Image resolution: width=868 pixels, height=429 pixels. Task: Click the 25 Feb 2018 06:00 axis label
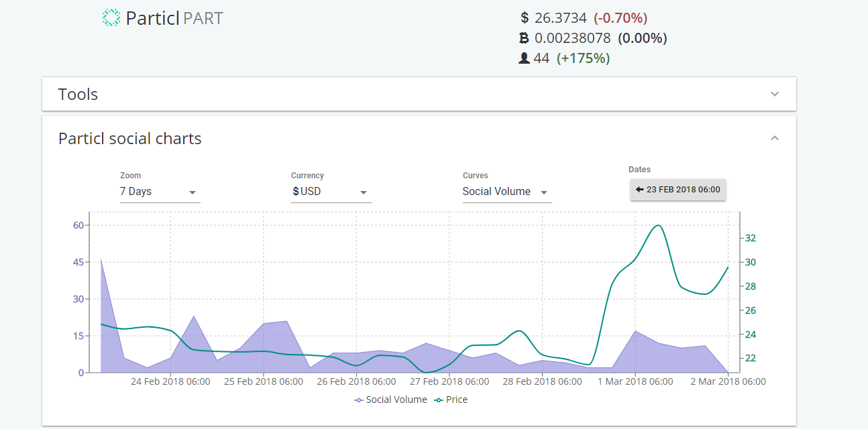263,381
